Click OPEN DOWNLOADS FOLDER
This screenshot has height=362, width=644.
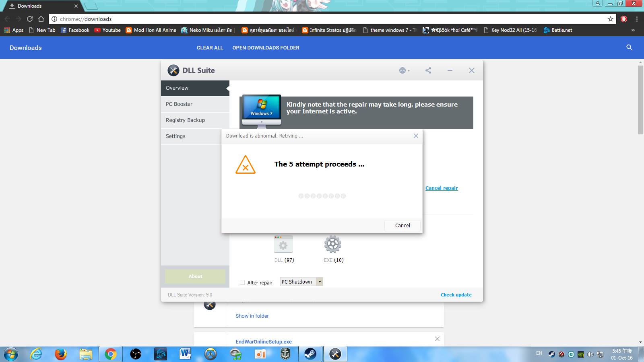[x=266, y=48]
